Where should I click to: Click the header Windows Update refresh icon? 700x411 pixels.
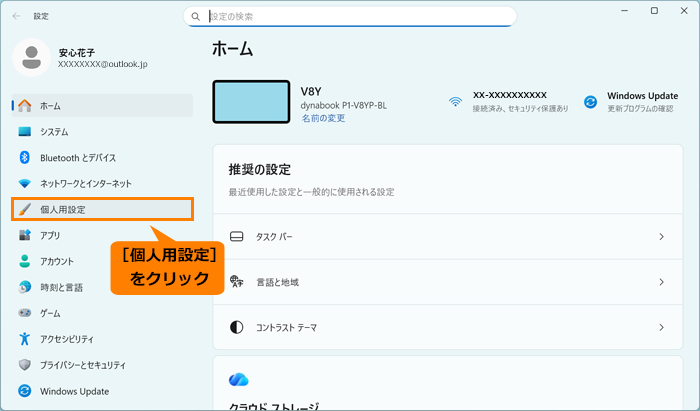tap(590, 102)
